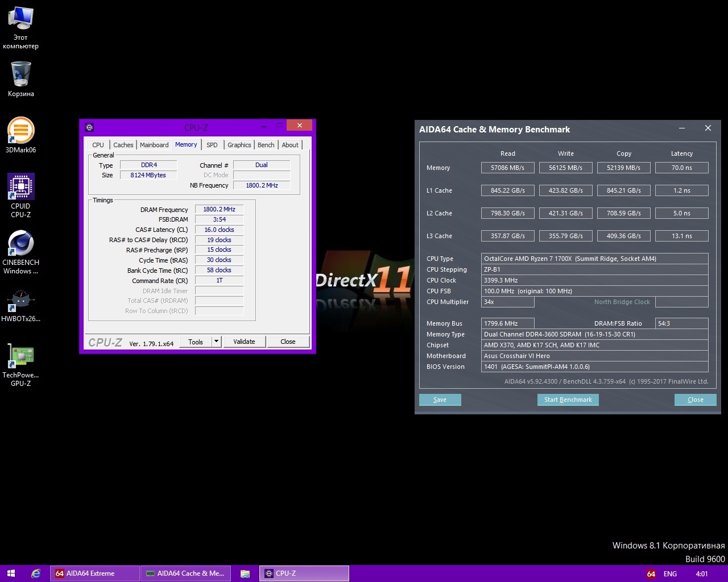Click L2 Cache Write 421.31 GB/s
This screenshot has width=728, height=582.
(566, 213)
